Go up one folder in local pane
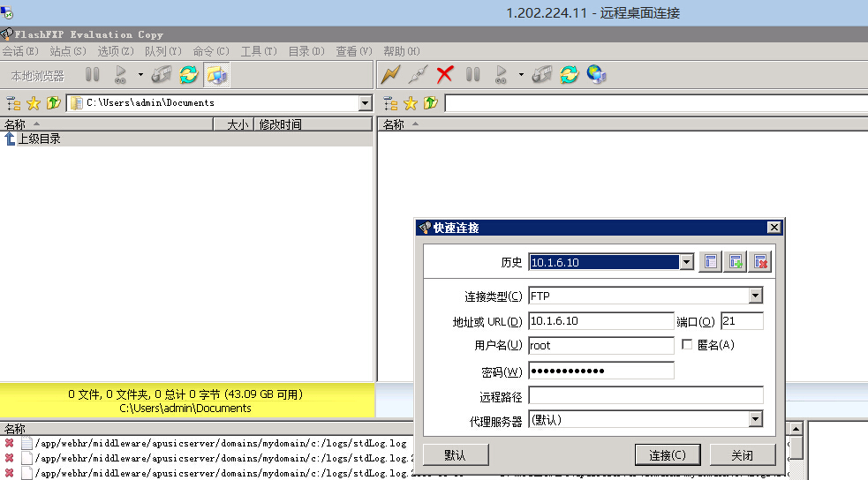This screenshot has height=480, width=868. 54,103
